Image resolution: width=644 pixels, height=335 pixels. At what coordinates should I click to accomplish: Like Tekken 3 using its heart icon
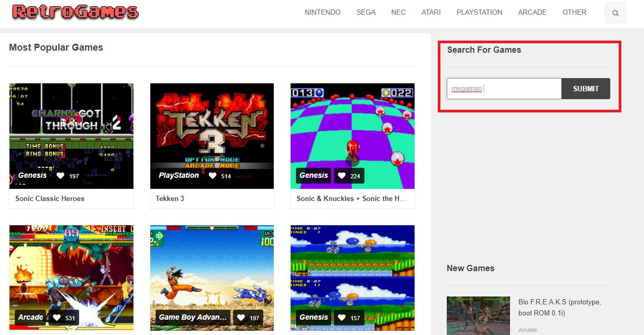point(213,176)
